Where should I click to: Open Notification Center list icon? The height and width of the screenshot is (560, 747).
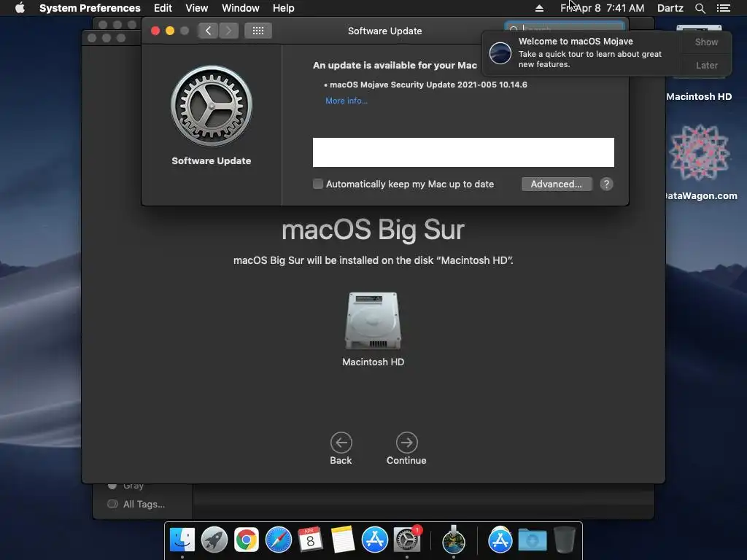(723, 8)
